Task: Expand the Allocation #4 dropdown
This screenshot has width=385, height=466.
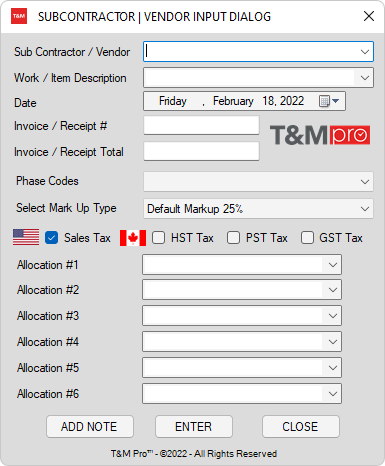Action: point(332,342)
